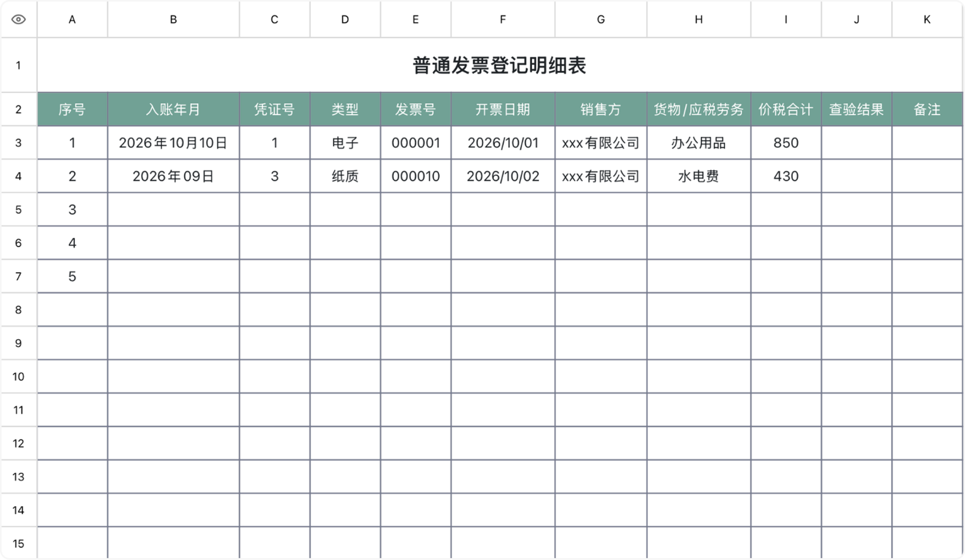Screen dimensions: 965x560
Task: Select the 水电费 cell
Action: [699, 176]
